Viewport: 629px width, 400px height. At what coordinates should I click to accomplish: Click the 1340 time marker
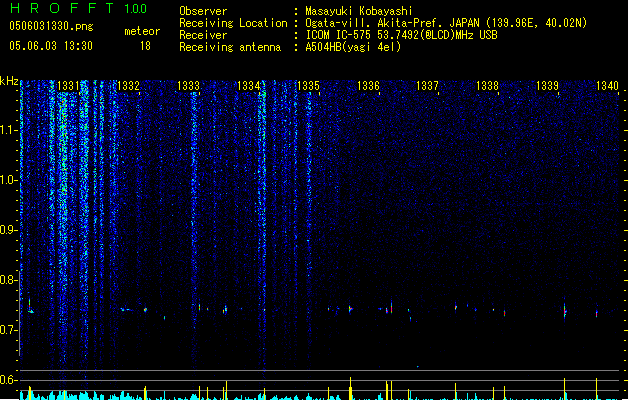607,86
